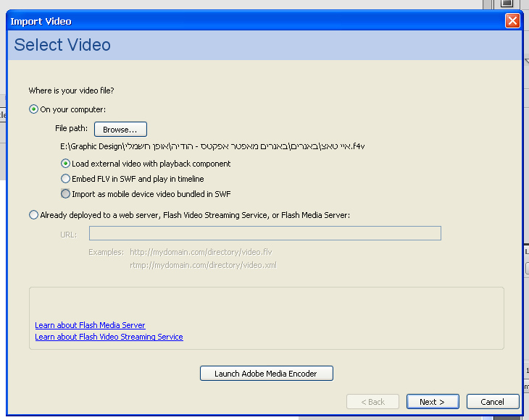Open 'Learn about Flash Media Server' link
This screenshot has width=529, height=420.
point(90,325)
